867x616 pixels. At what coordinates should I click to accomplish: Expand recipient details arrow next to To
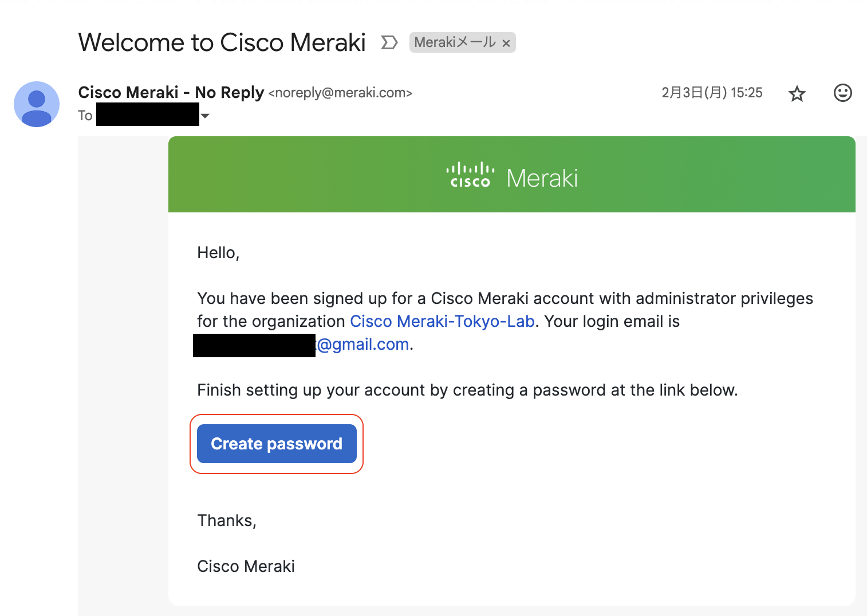[x=205, y=116]
